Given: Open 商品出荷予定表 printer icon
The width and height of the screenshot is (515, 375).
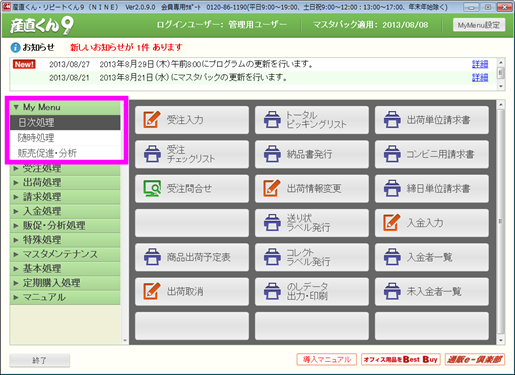Looking at the screenshot, I should (152, 257).
